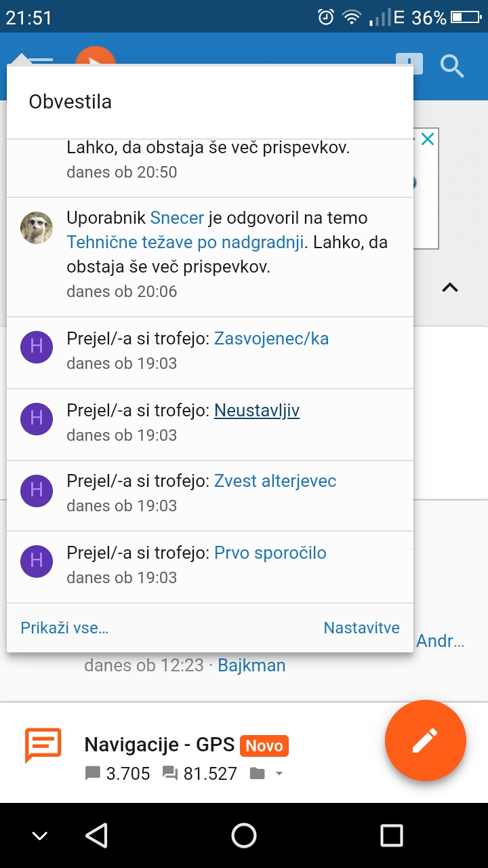Viewport: 488px width, 868px height.
Task: Open the Snecer user profile link
Action: pyautogui.click(x=177, y=218)
